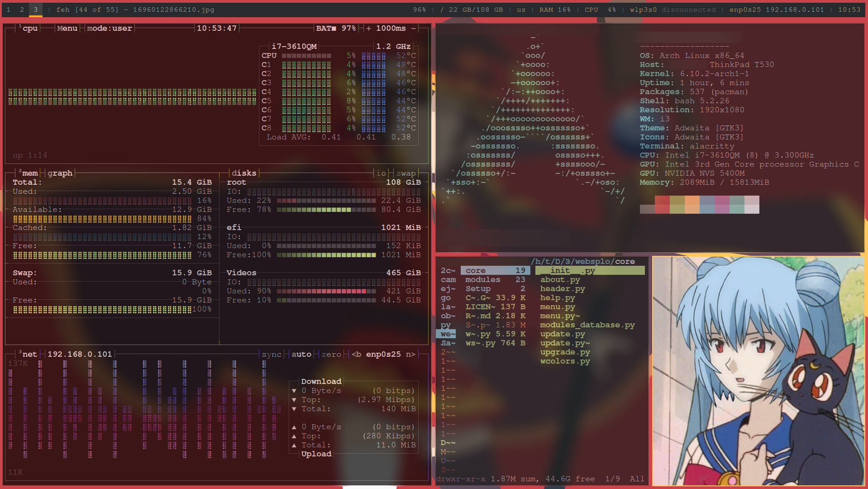This screenshot has height=489, width=868.
Task: Click the ranger path /h/t/D/3/websplo/core
Action: pos(583,261)
